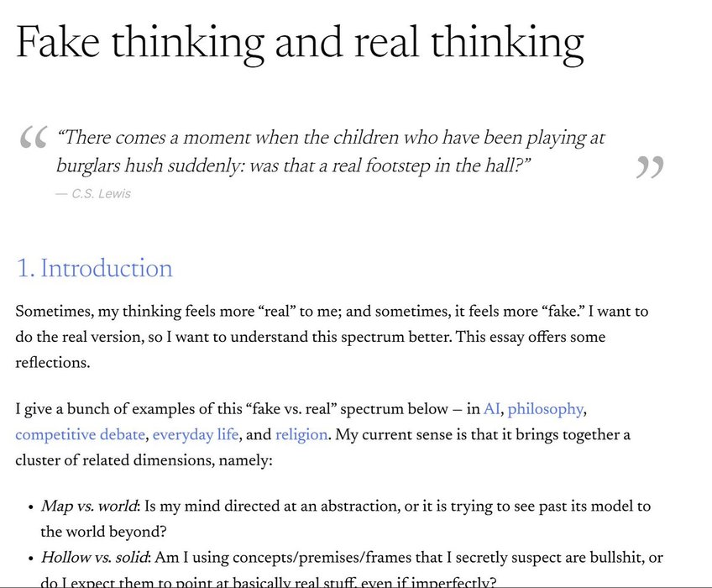Click the closing quotation mark icon
712x588 pixels.
click(649, 167)
